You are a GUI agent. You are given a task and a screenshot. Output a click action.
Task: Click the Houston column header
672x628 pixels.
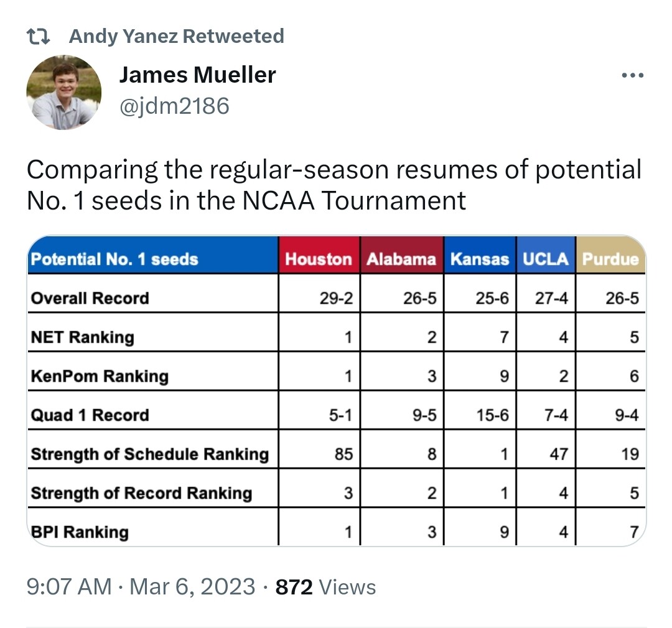point(319,259)
